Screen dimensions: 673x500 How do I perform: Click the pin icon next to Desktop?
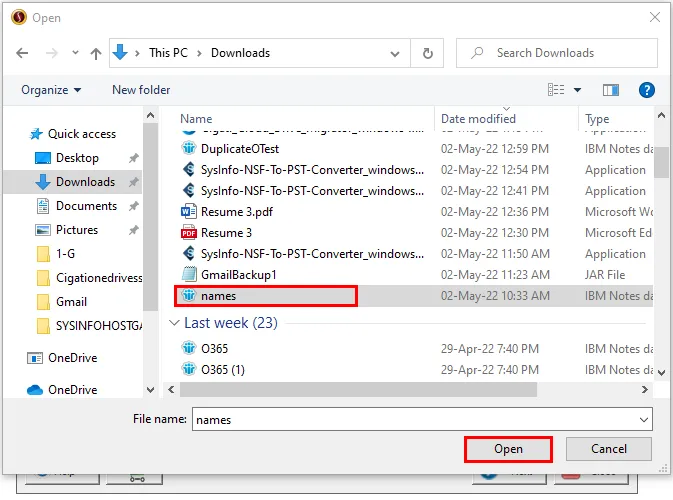coord(133,158)
